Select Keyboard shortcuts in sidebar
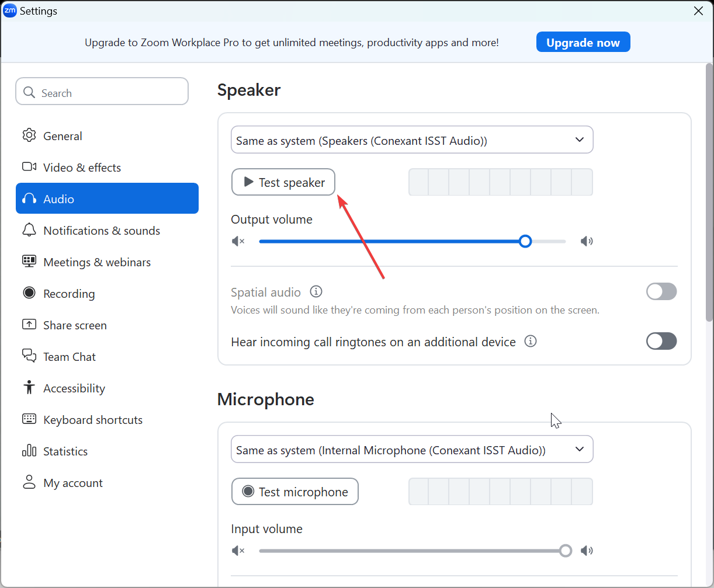The height and width of the screenshot is (588, 714). [92, 420]
